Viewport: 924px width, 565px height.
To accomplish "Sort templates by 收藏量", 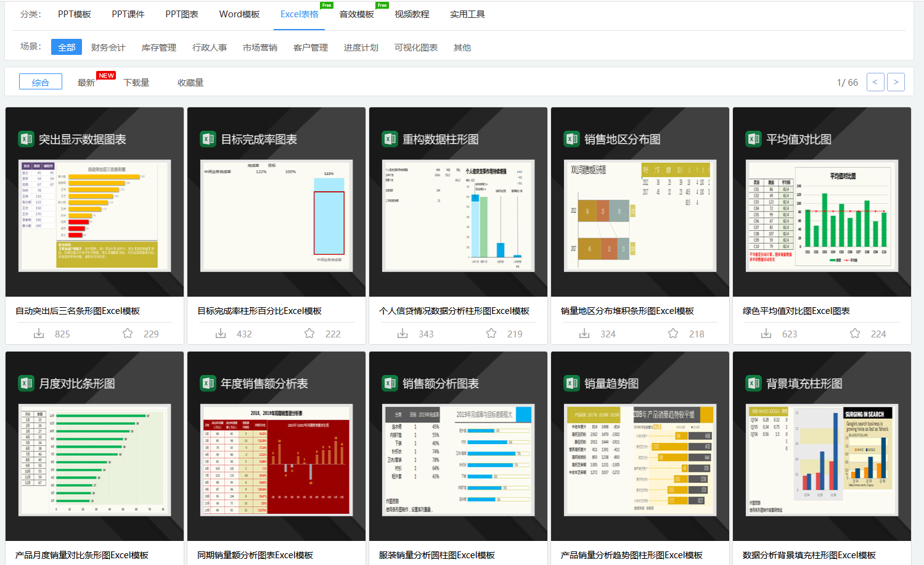I will tap(190, 82).
